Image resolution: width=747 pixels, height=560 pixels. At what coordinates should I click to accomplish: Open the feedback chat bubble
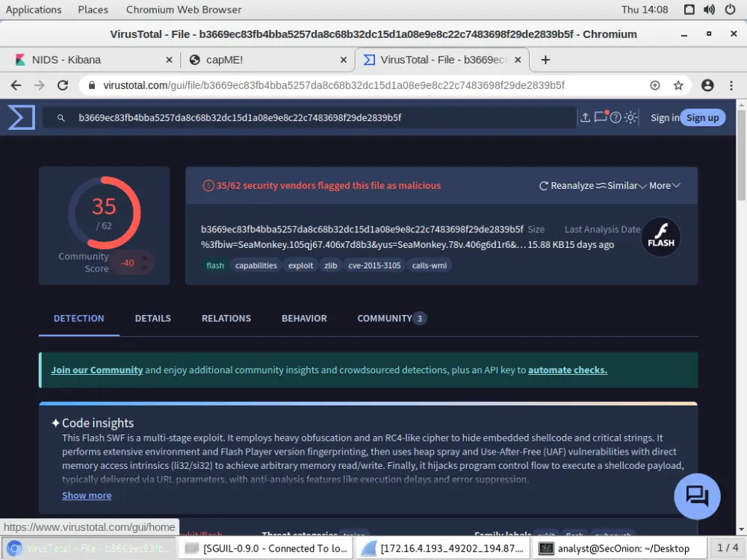[697, 496]
